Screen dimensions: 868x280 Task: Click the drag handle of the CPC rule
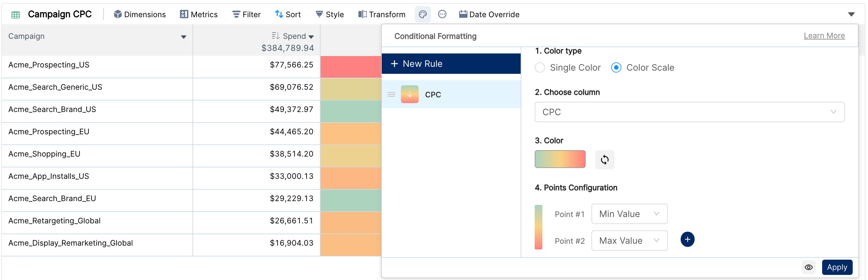tap(391, 94)
